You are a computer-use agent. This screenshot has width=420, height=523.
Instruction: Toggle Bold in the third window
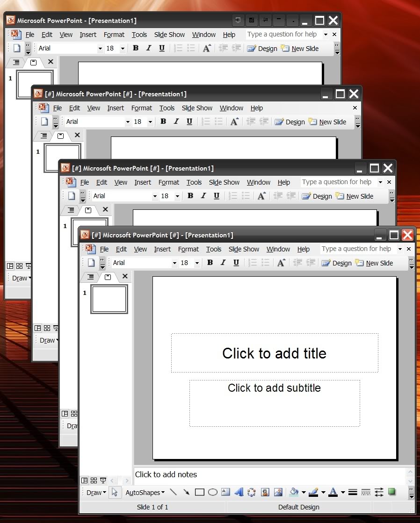click(x=190, y=196)
